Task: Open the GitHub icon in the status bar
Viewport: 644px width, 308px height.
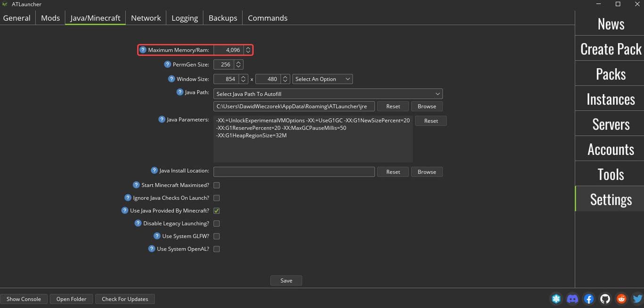Action: [605, 299]
